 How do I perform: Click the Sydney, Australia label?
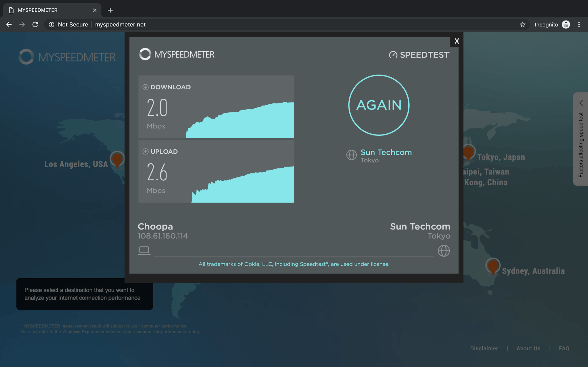pyautogui.click(x=533, y=271)
